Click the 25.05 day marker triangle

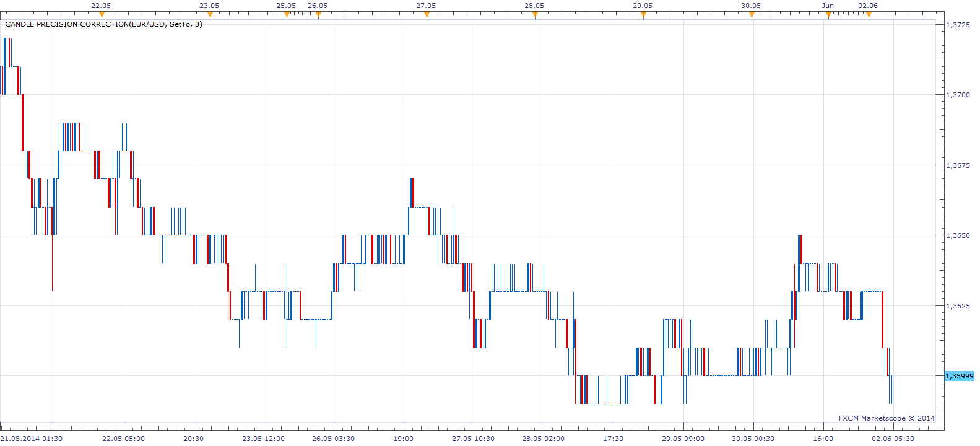click(x=287, y=15)
